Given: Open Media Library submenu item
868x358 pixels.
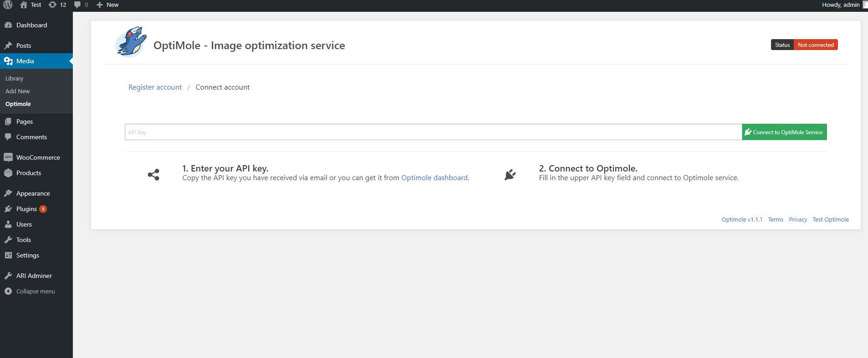Looking at the screenshot, I should (x=14, y=79).
